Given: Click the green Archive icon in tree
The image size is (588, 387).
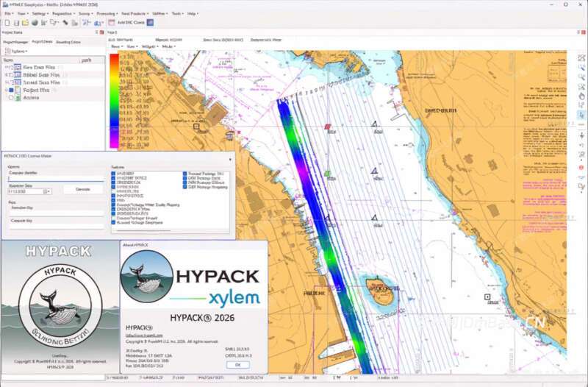Looking at the screenshot, I should [x=18, y=98].
